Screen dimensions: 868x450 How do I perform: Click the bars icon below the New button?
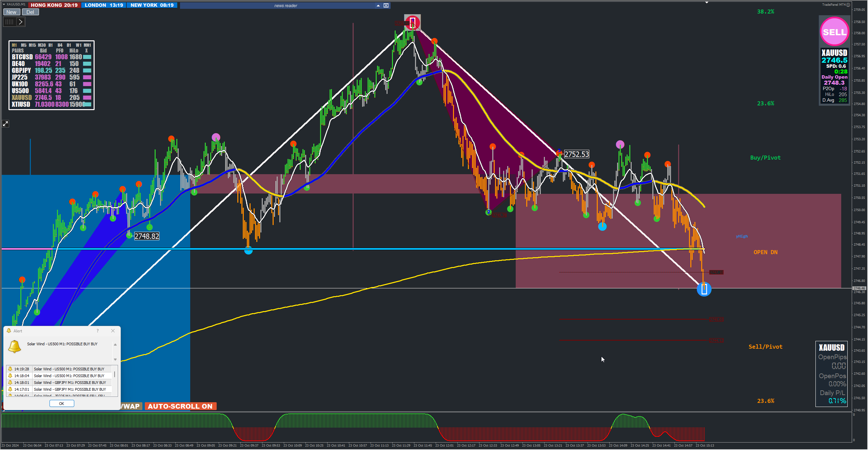pos(9,22)
